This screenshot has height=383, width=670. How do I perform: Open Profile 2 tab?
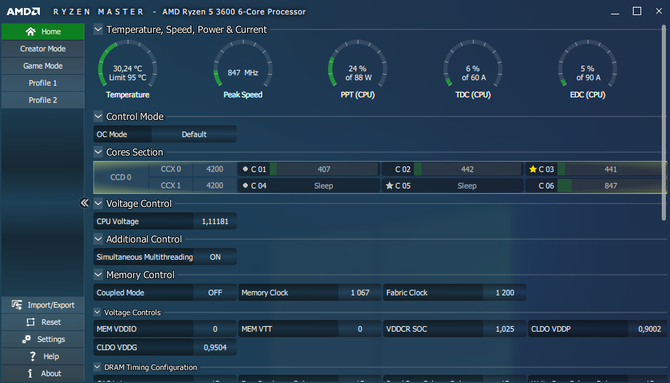(43, 100)
